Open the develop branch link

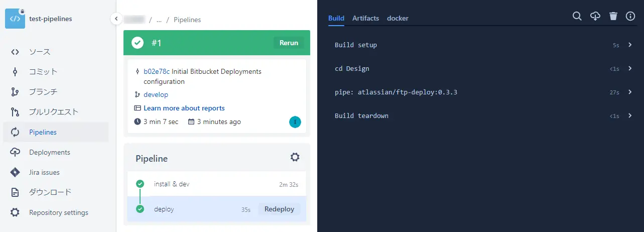tap(156, 94)
